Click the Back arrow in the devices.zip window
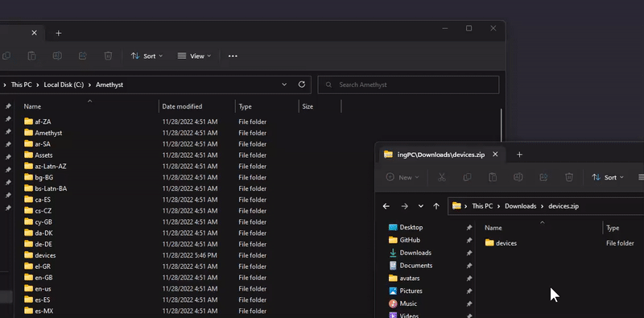Image resolution: width=644 pixels, height=318 pixels. (x=386, y=206)
